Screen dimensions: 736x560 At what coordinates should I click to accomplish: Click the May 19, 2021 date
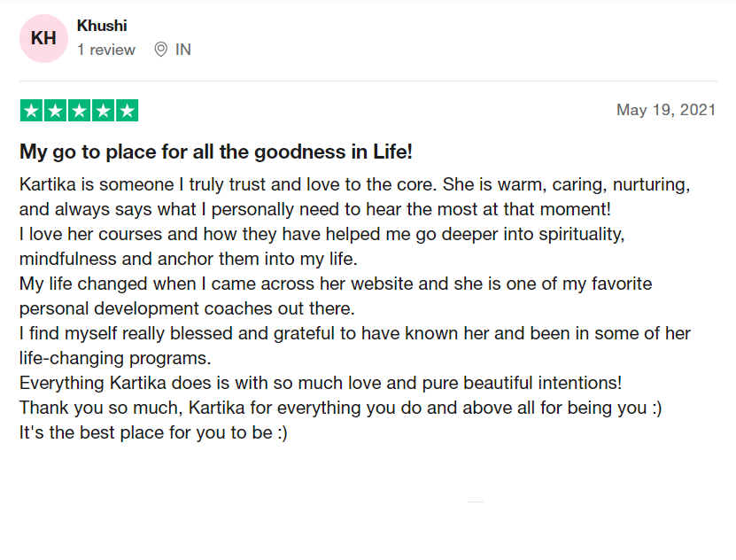[666, 110]
